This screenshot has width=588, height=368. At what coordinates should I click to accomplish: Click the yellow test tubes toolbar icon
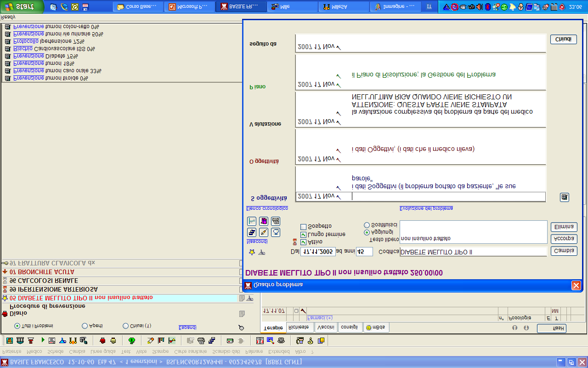tap(73, 340)
